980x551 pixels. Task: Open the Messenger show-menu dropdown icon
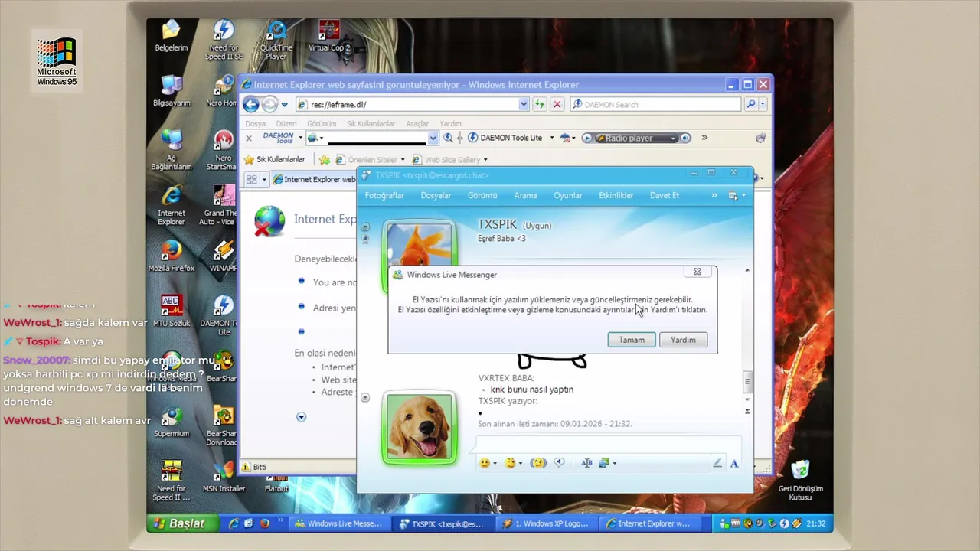(737, 196)
